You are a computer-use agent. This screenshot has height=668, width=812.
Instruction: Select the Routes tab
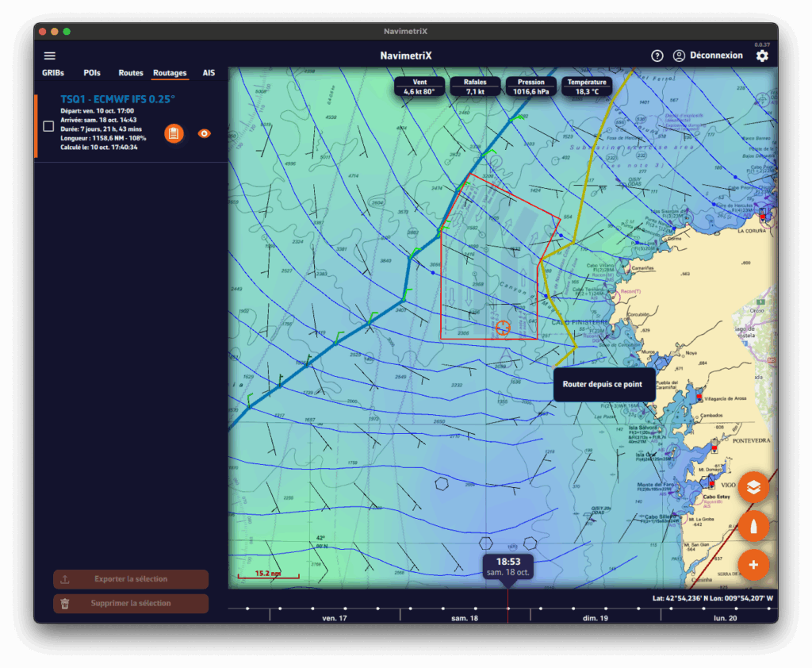click(131, 73)
